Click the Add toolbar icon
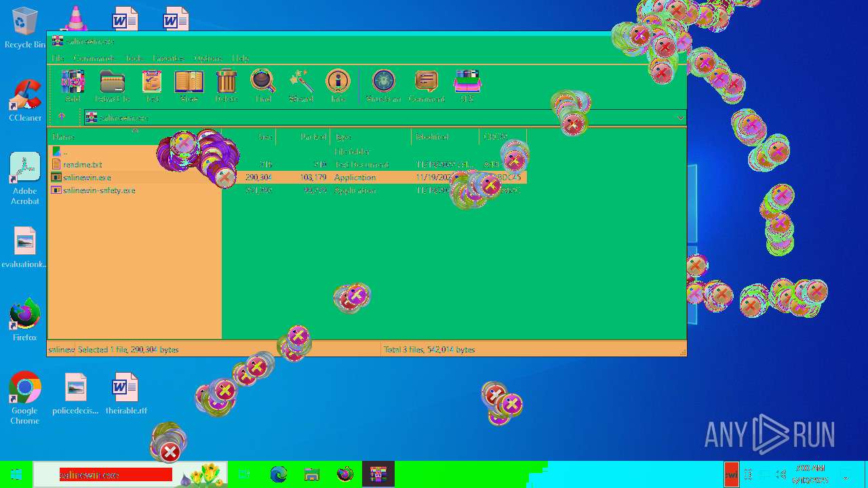 [x=73, y=85]
